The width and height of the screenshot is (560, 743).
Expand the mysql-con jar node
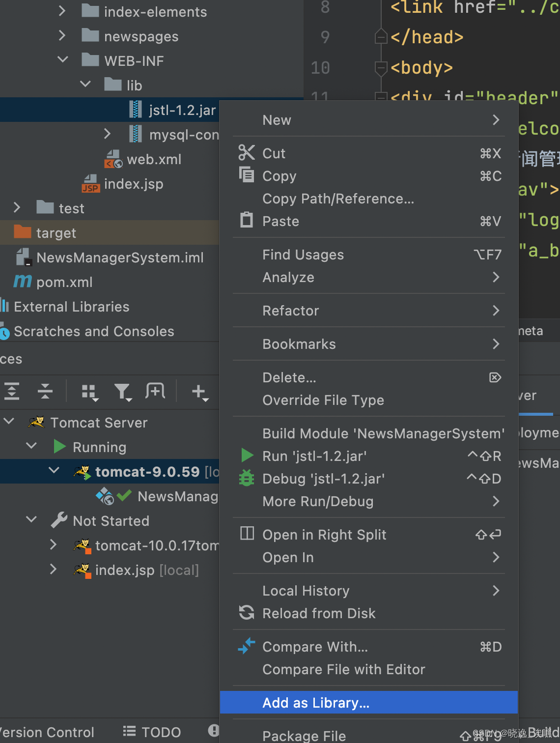click(107, 134)
